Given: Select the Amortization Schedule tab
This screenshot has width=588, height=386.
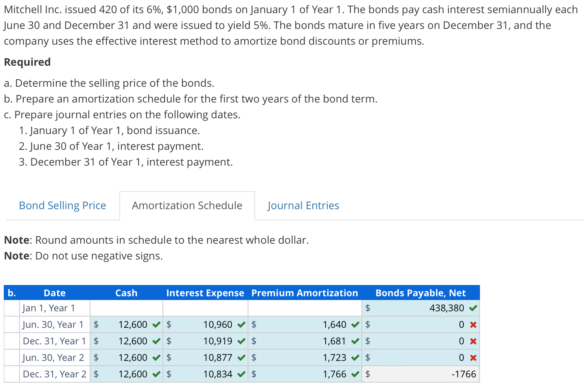Looking at the screenshot, I should (x=186, y=205).
